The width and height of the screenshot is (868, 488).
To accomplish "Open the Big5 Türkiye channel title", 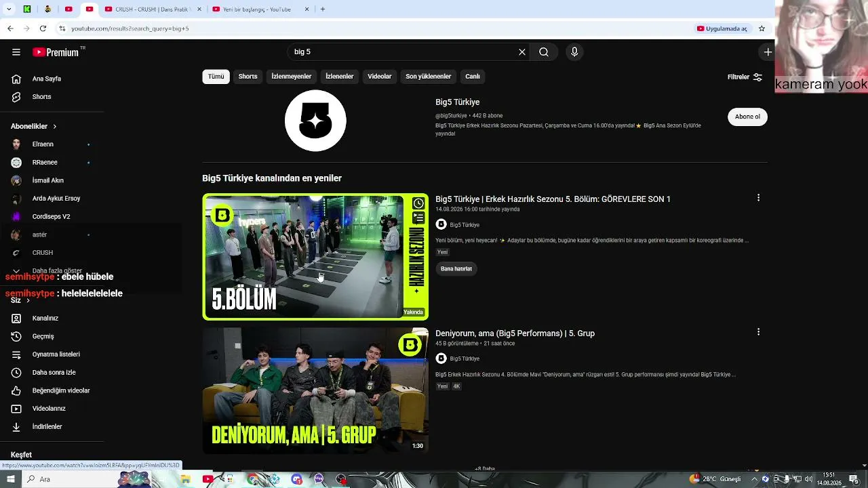I will click(x=458, y=102).
